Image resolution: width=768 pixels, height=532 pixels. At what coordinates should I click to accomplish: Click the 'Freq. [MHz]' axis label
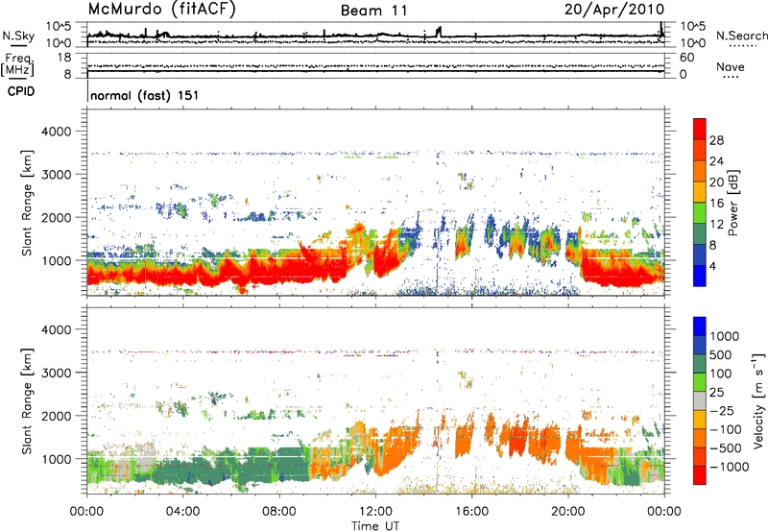pyautogui.click(x=18, y=64)
